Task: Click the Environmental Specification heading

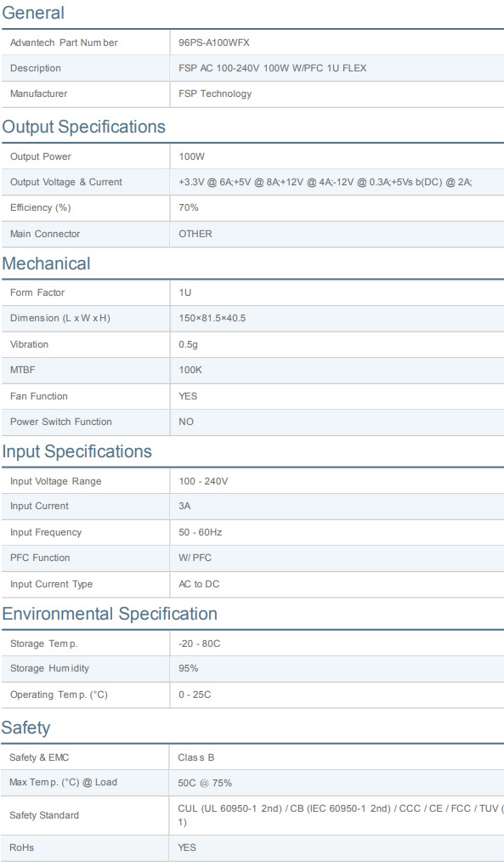Action: (x=110, y=614)
